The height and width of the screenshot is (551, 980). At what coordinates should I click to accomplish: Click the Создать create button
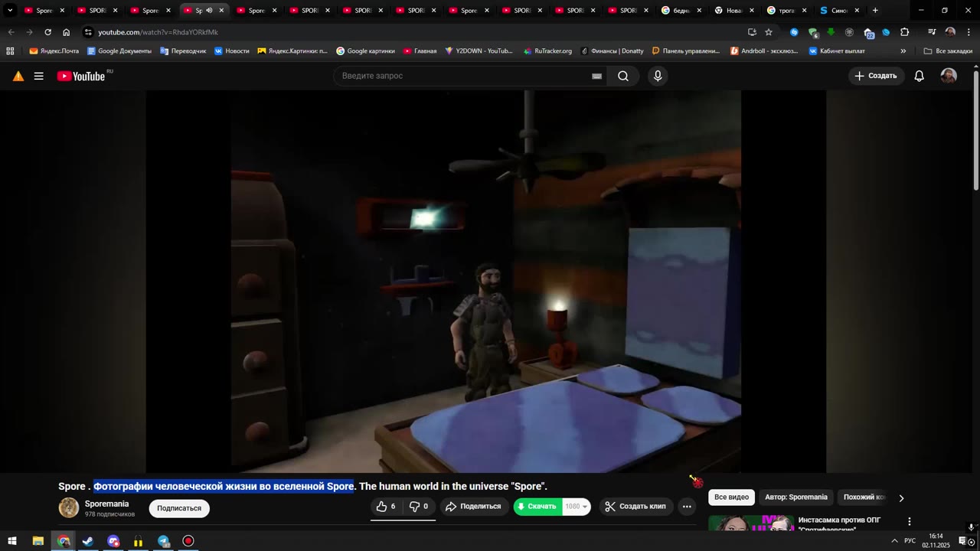tap(876, 76)
